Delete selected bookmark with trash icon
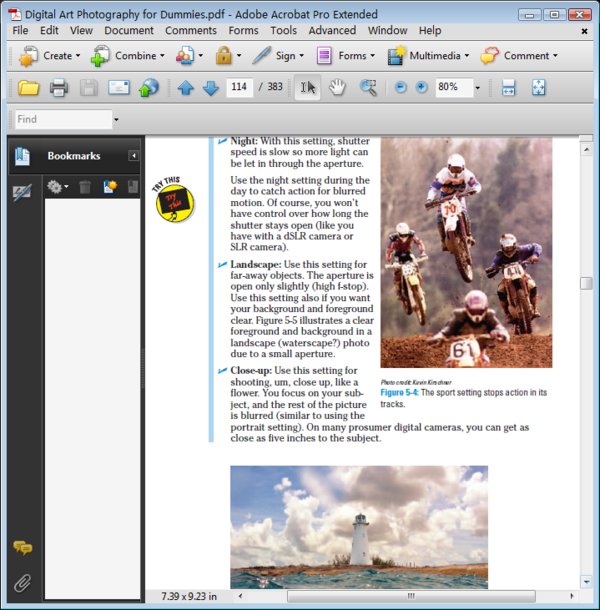600x610 pixels. [x=85, y=187]
